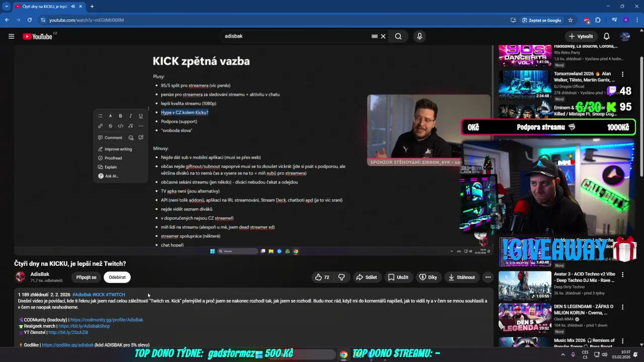Open network and volume tray icons
Viewport: 644px width, 362px height.
[x=601, y=354]
